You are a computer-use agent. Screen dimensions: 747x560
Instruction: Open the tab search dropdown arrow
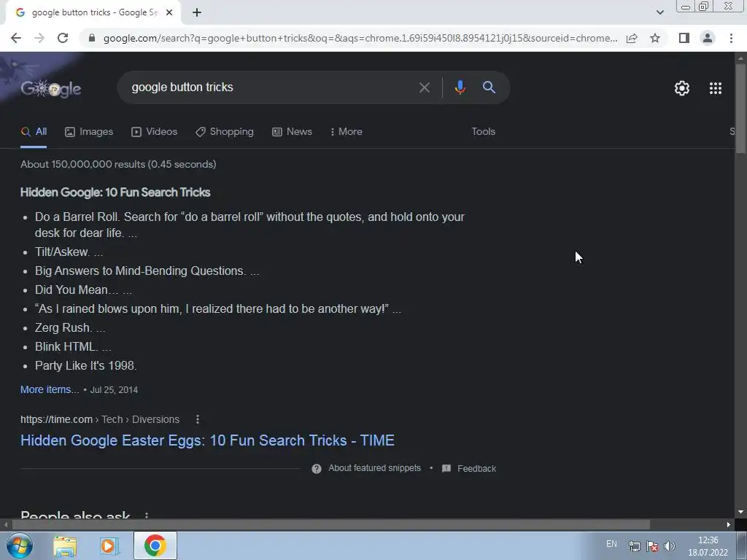[659, 12]
